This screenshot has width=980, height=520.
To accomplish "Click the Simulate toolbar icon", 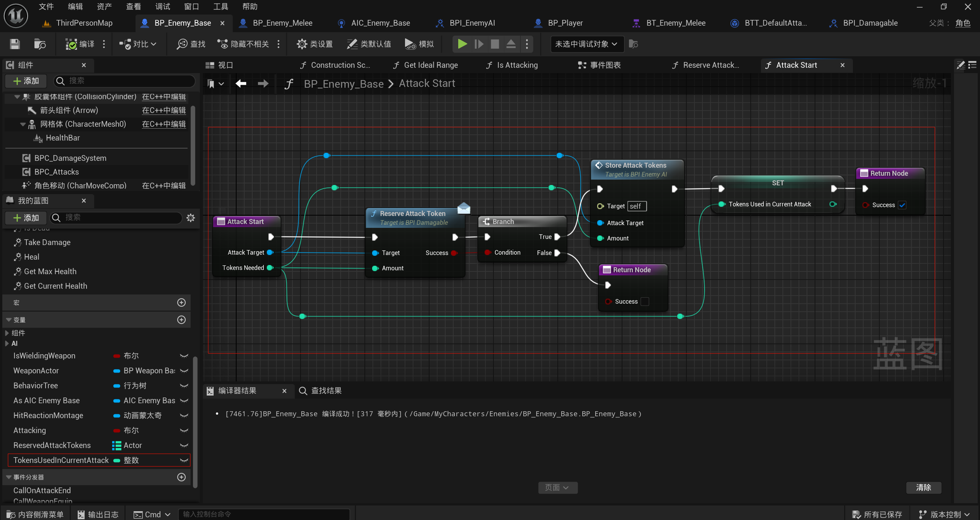I will (x=410, y=44).
